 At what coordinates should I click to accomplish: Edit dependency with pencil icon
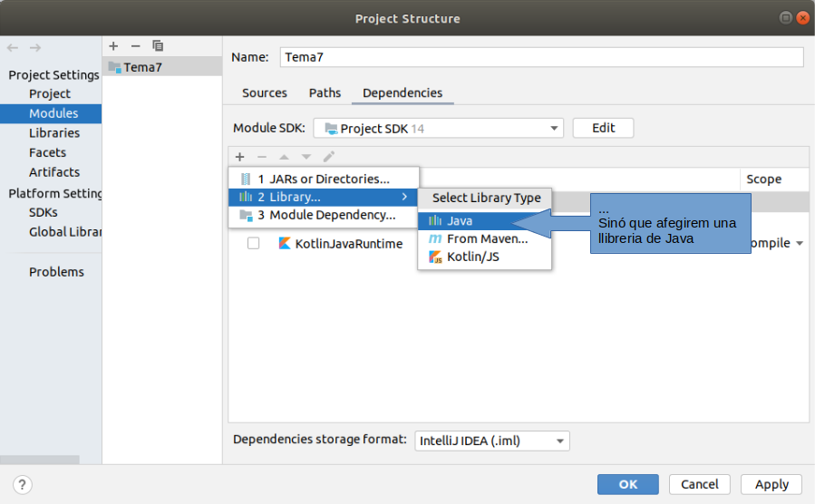(328, 157)
